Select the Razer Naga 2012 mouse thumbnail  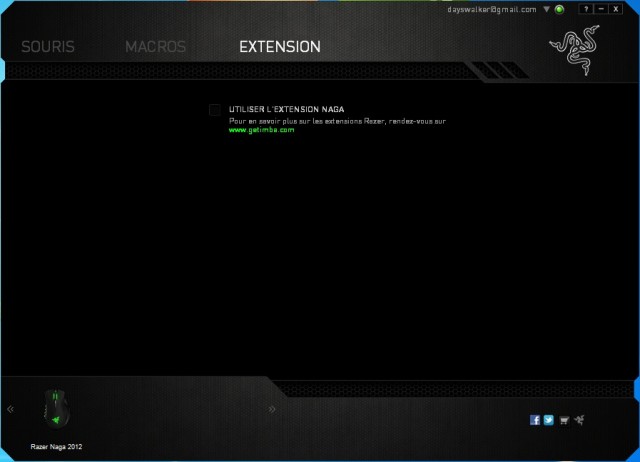pyautogui.click(x=56, y=409)
